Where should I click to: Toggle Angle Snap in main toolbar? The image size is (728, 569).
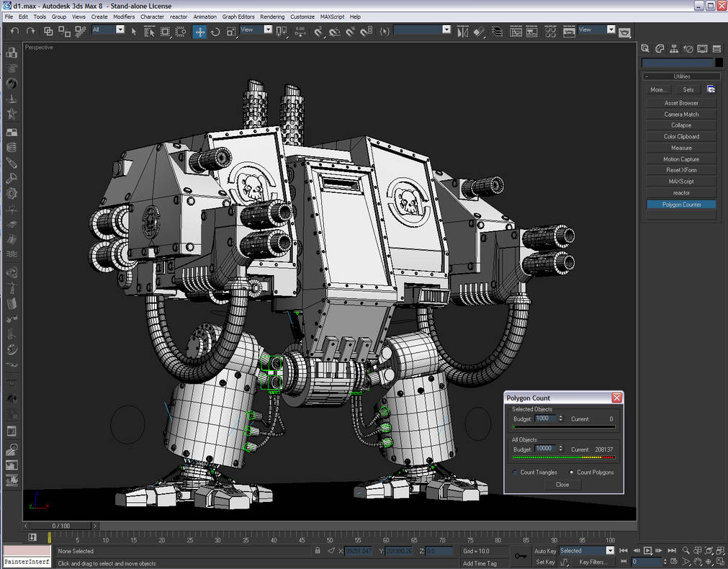334,32
